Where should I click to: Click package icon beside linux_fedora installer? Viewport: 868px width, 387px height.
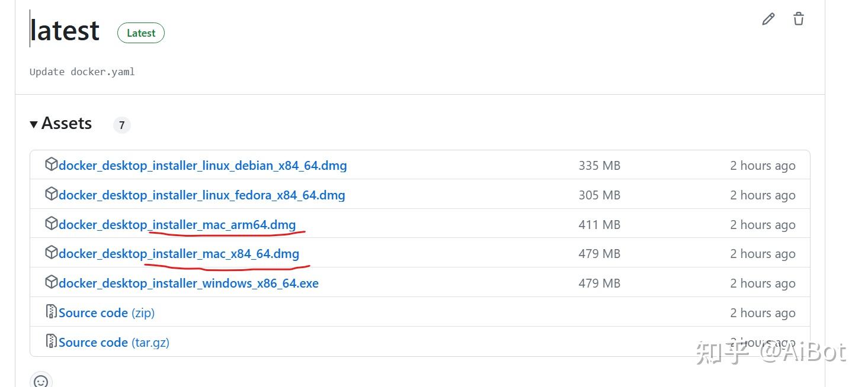coord(52,194)
